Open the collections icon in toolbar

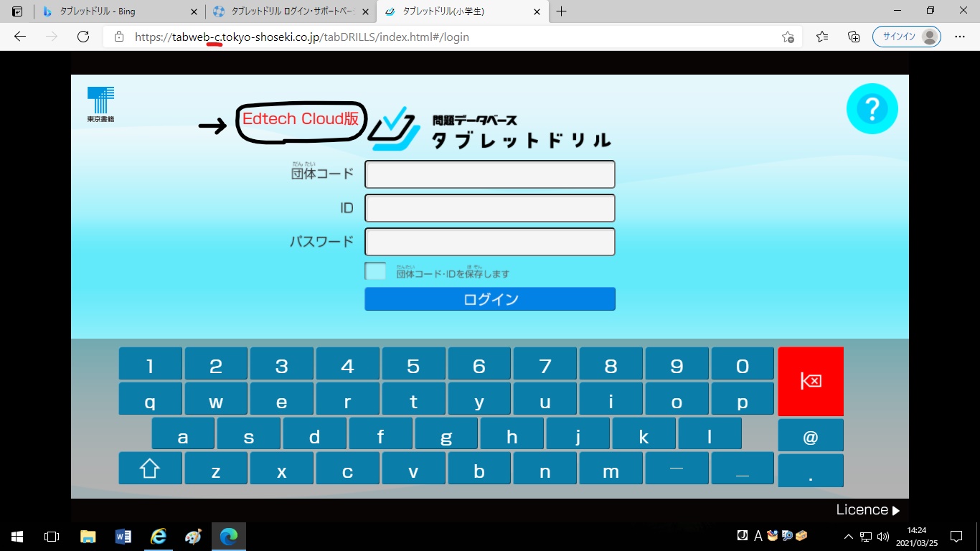point(854,37)
